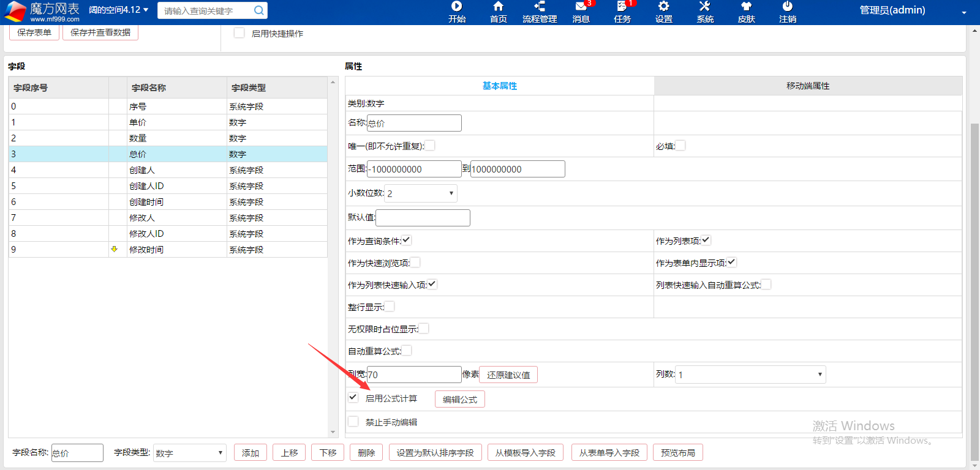Click the search magnifier icon

[258, 10]
